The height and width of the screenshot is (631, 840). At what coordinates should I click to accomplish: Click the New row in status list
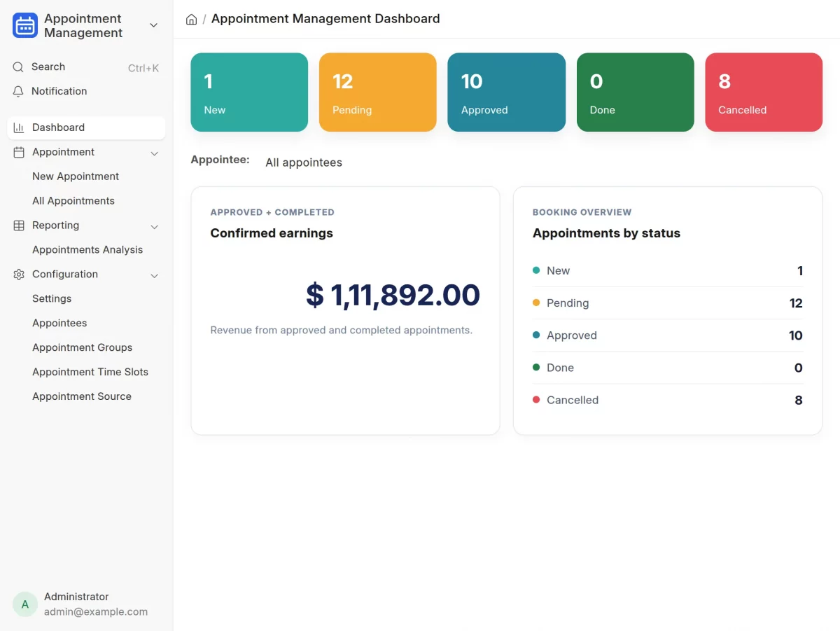pyautogui.click(x=668, y=271)
